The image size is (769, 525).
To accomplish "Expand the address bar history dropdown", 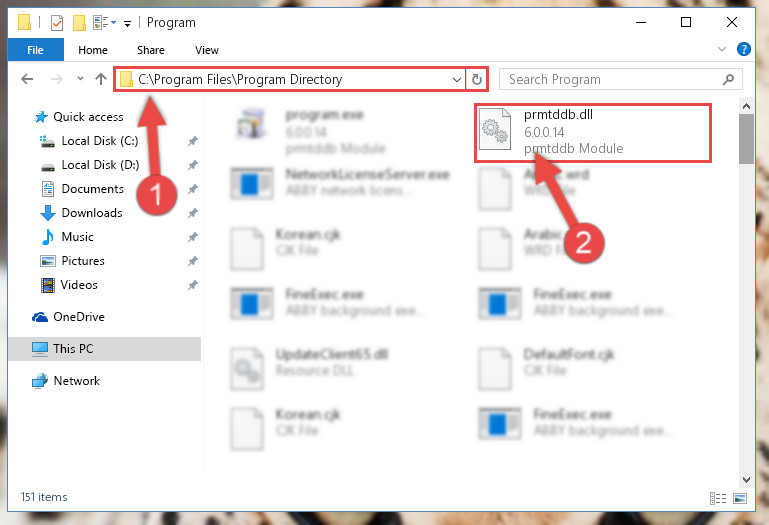I will (x=457, y=79).
